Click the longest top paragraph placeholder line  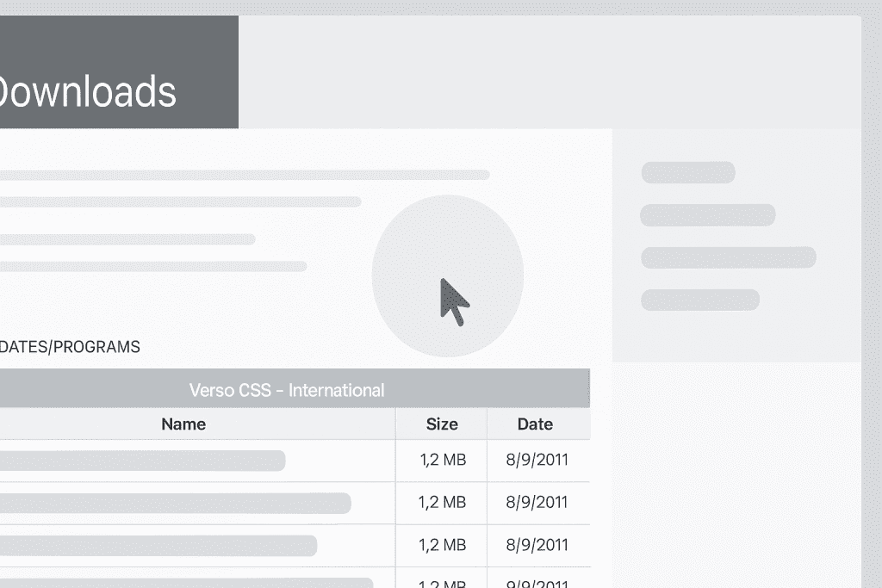click(x=245, y=175)
